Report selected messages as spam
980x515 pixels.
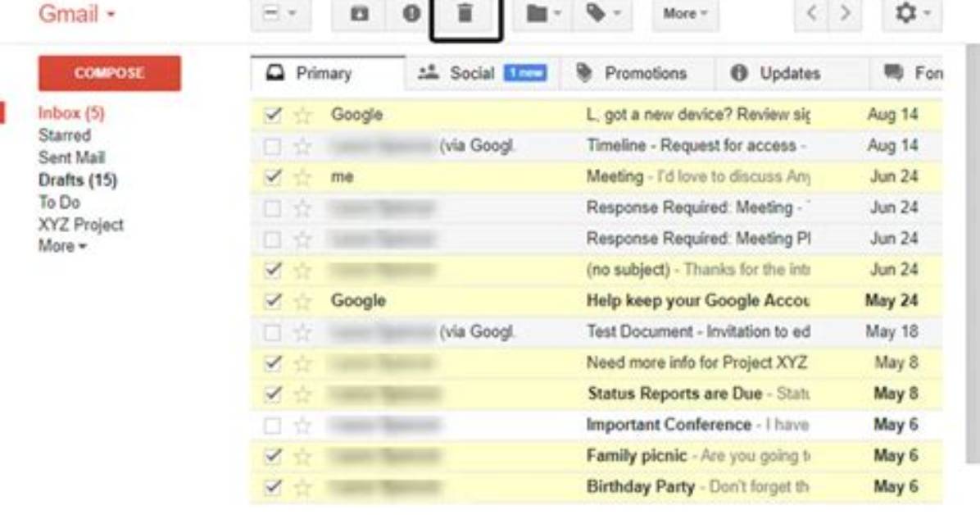(411, 13)
